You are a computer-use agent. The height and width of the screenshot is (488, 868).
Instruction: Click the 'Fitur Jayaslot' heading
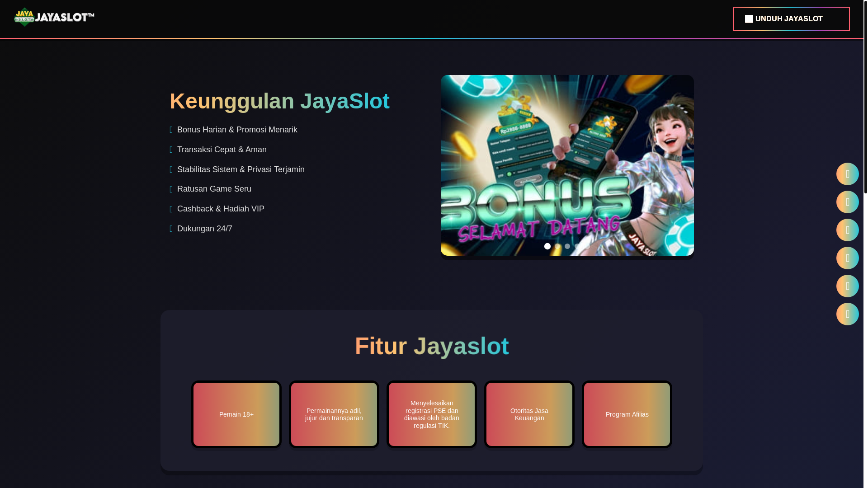432,346
